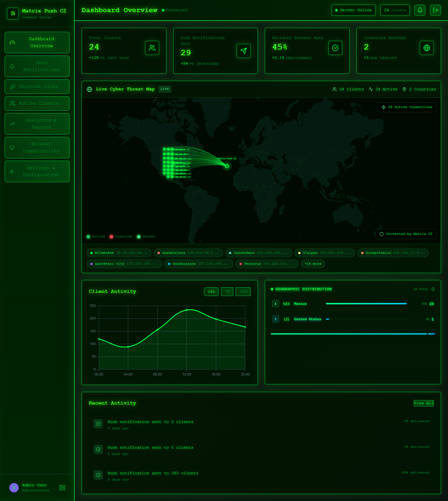
Task: Click the users icon next to 24 Clients
Action: 335,89
